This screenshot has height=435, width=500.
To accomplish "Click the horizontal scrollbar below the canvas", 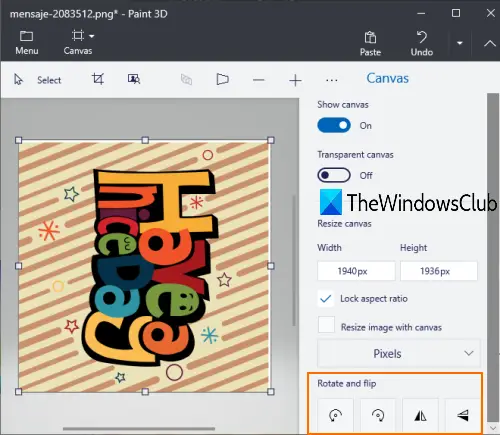I will point(139,429).
